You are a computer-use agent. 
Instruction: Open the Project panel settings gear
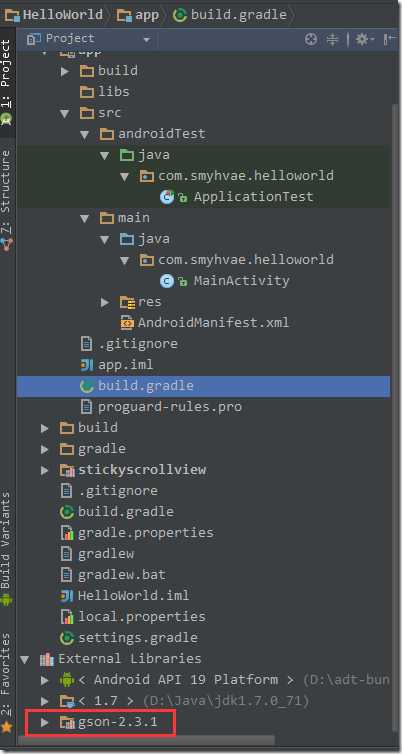click(x=364, y=39)
